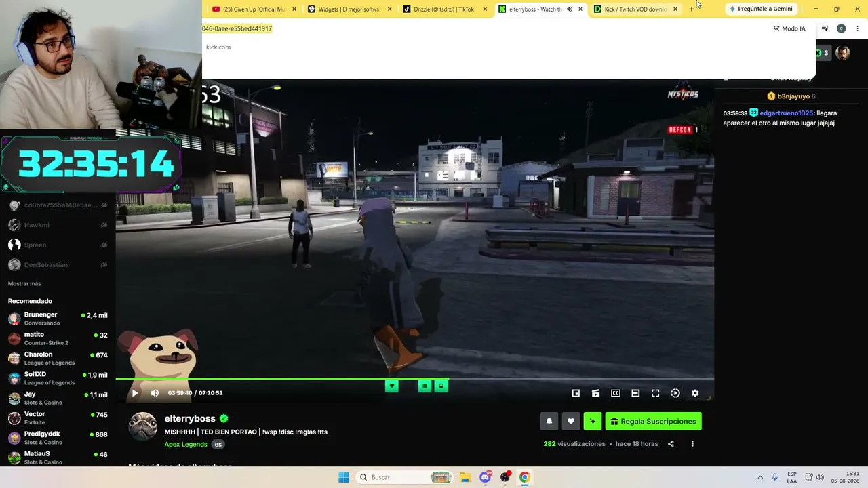Open the playback speed control

coord(675,393)
